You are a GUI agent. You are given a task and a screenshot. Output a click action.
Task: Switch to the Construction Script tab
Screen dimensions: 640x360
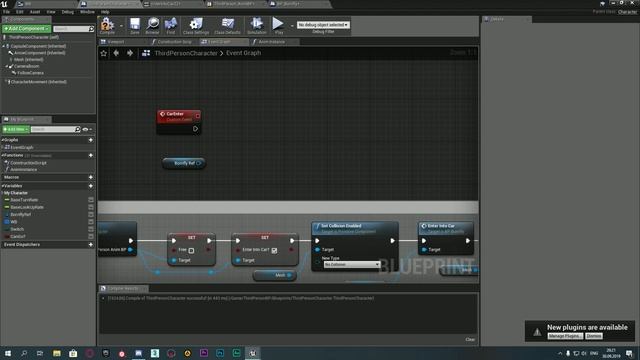tap(175, 42)
